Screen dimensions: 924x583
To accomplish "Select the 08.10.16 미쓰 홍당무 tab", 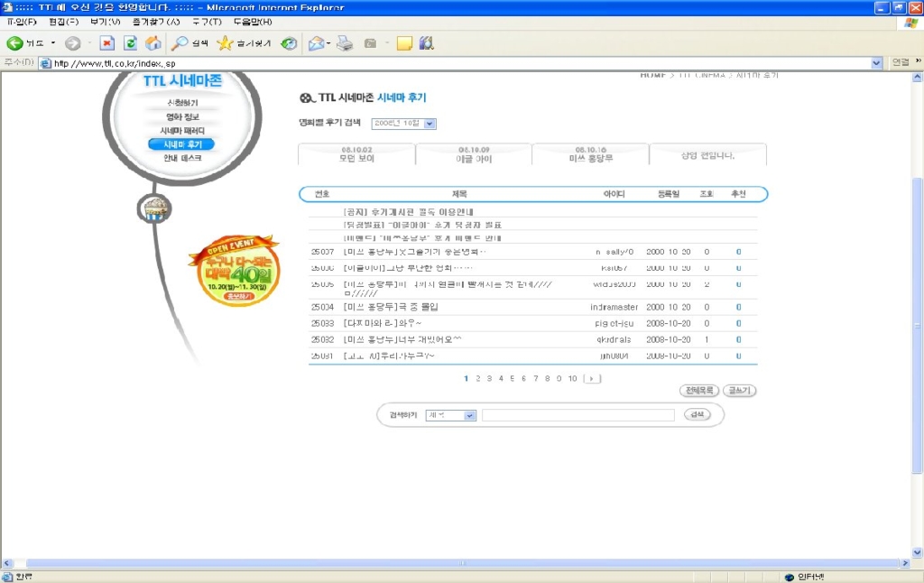I will [x=590, y=154].
